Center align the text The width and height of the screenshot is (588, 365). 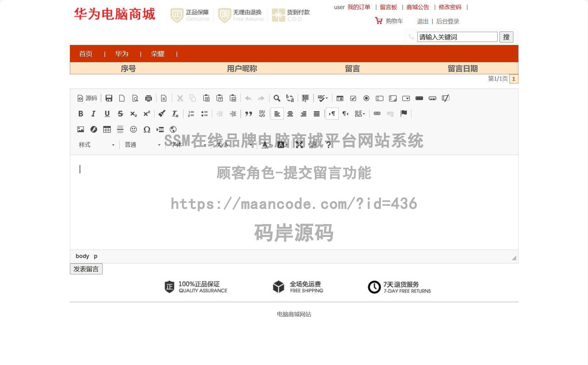pyautogui.click(x=290, y=114)
